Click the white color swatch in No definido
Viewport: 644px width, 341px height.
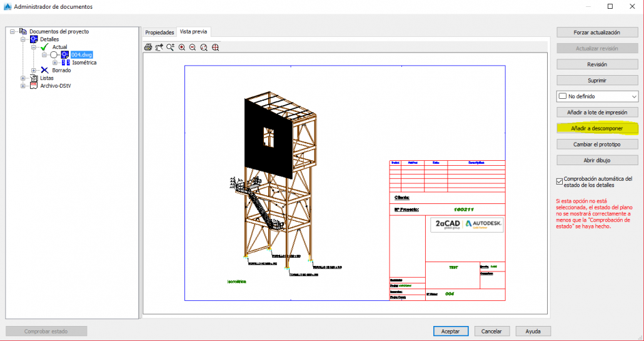click(x=562, y=96)
